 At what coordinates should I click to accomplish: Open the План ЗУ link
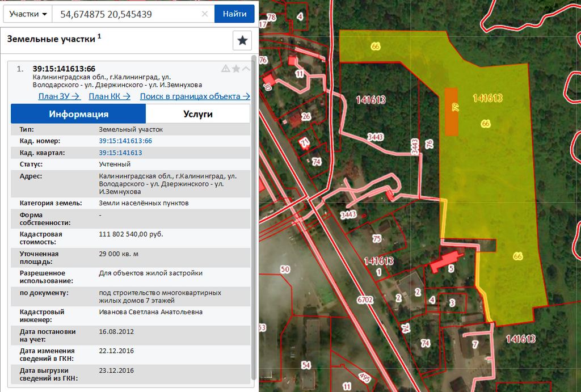coord(59,96)
